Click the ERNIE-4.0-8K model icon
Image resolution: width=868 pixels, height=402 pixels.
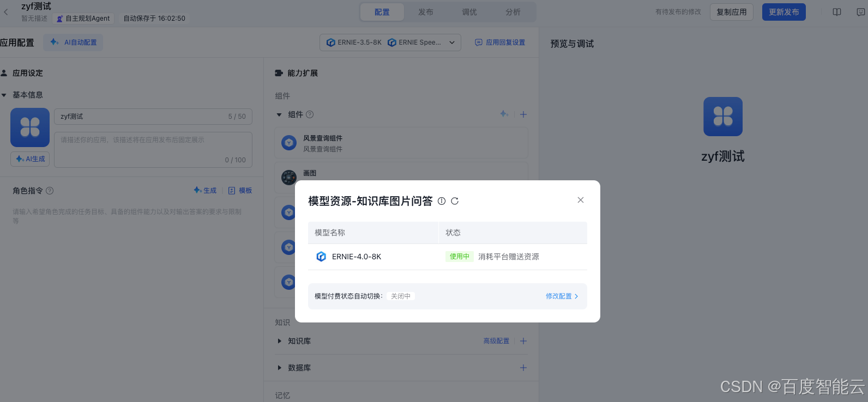tap(321, 257)
